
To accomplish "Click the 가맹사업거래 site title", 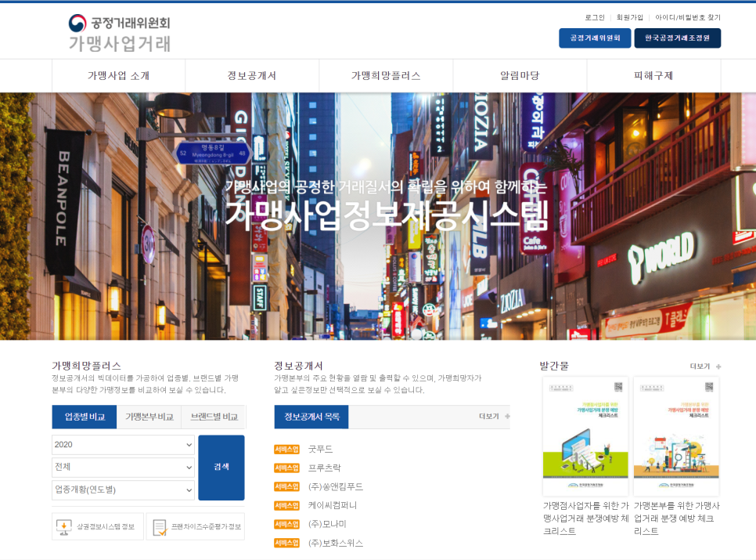I will [x=120, y=43].
